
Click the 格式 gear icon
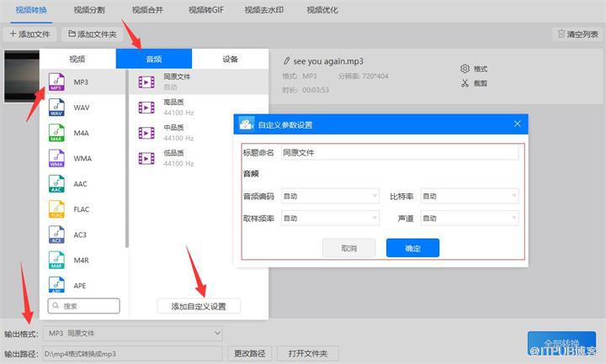click(465, 69)
